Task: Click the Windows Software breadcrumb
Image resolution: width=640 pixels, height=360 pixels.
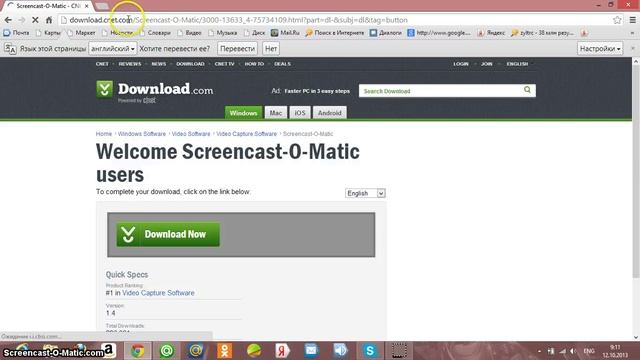Action: click(142, 134)
